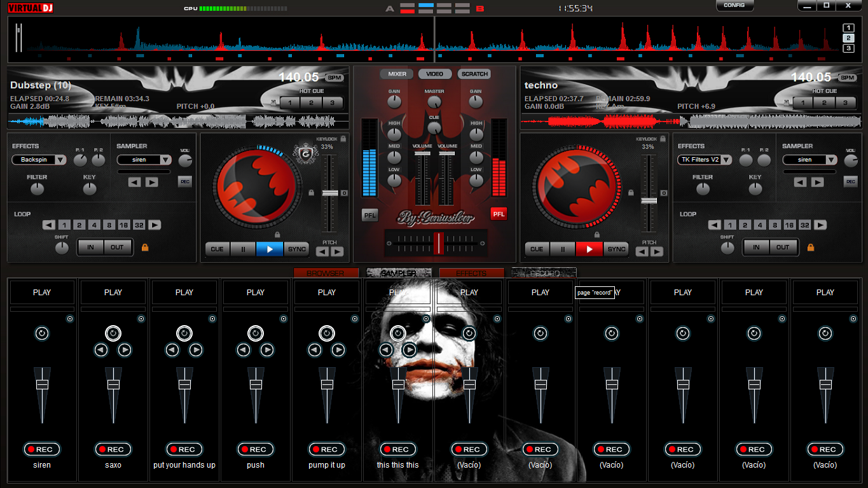
Task: Click right arrow in 'put your hands up' slot
Action: [196, 349]
